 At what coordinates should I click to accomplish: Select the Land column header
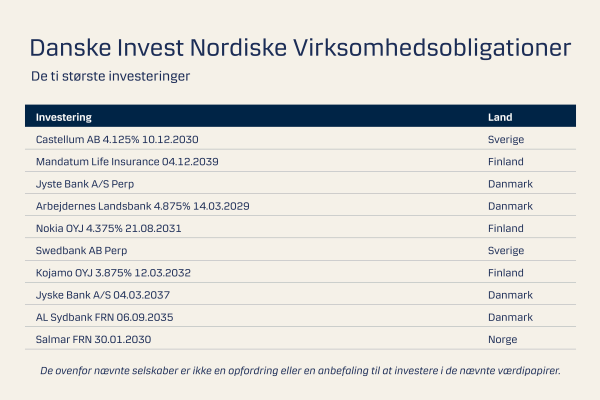[x=499, y=117]
